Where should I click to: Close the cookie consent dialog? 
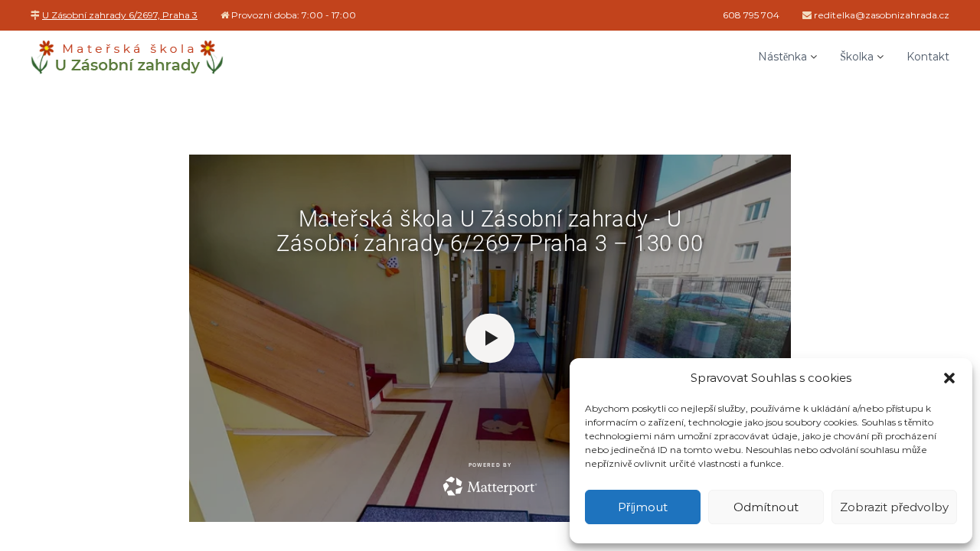click(949, 378)
